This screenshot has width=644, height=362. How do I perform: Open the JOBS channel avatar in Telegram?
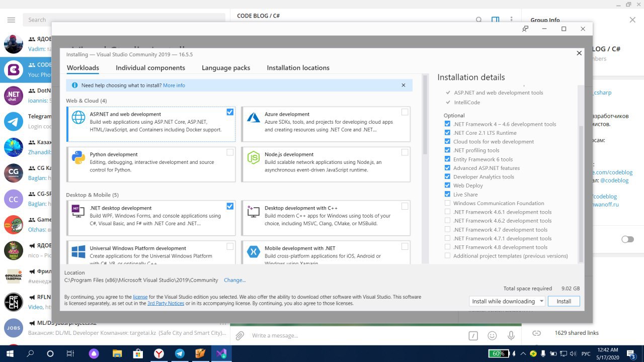click(x=14, y=328)
